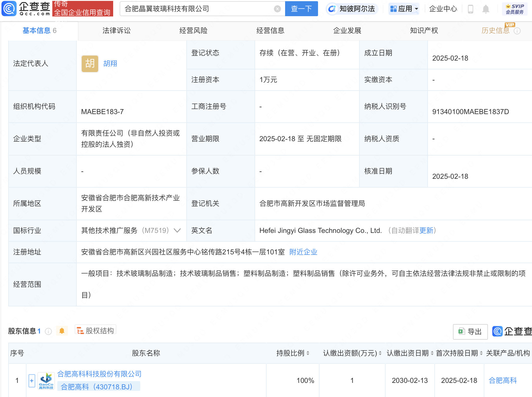Click the 查一下 search button
This screenshot has height=397, width=532.
tap(301, 9)
